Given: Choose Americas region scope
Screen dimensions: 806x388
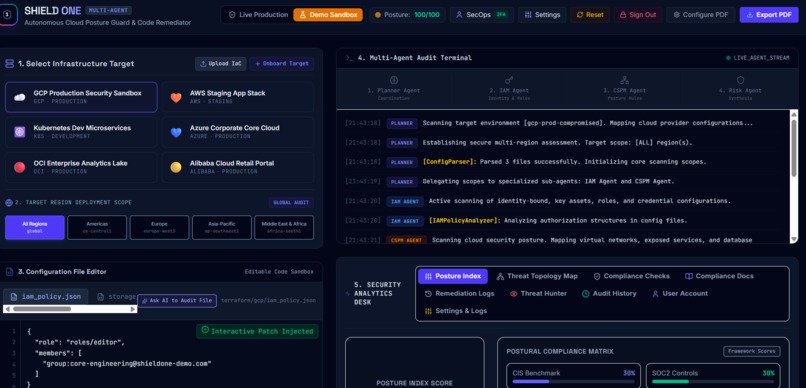Looking at the screenshot, I should coord(97,227).
